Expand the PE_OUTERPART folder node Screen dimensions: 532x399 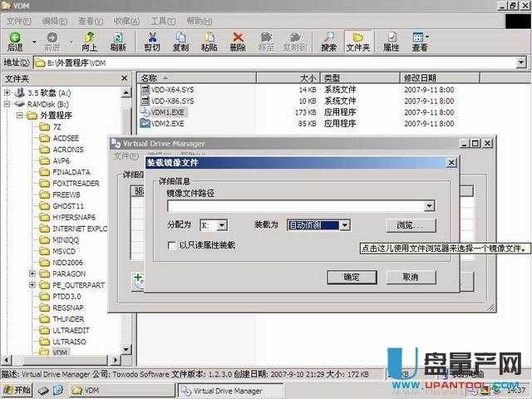32,285
